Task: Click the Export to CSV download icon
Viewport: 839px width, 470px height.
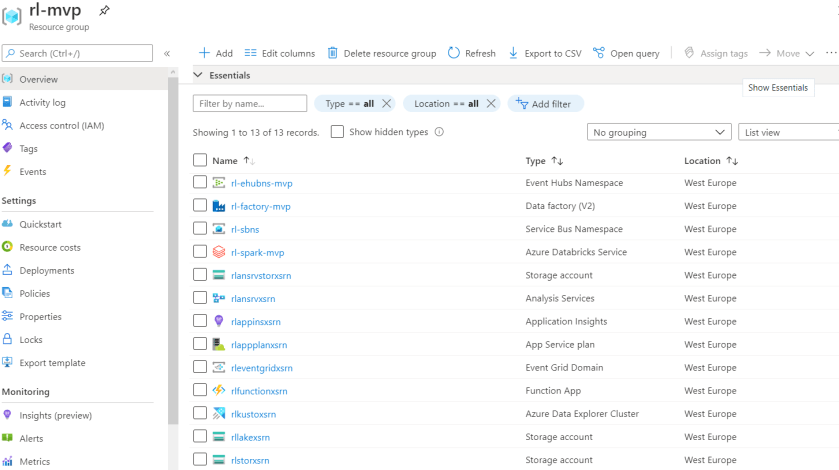Action: (x=514, y=53)
